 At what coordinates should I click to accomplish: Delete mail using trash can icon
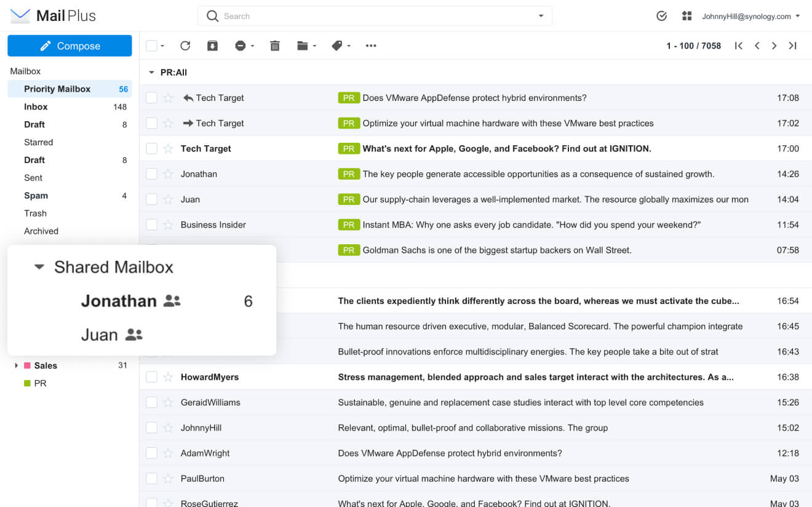tap(275, 46)
